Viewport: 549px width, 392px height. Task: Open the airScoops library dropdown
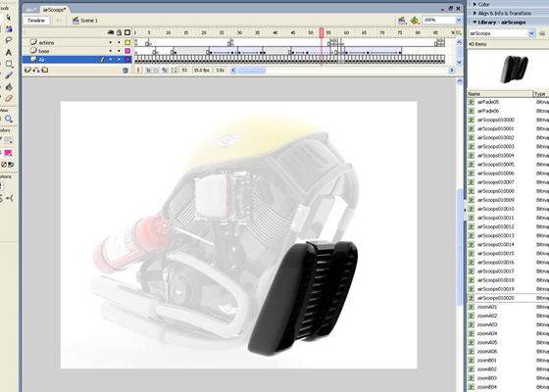click(531, 33)
